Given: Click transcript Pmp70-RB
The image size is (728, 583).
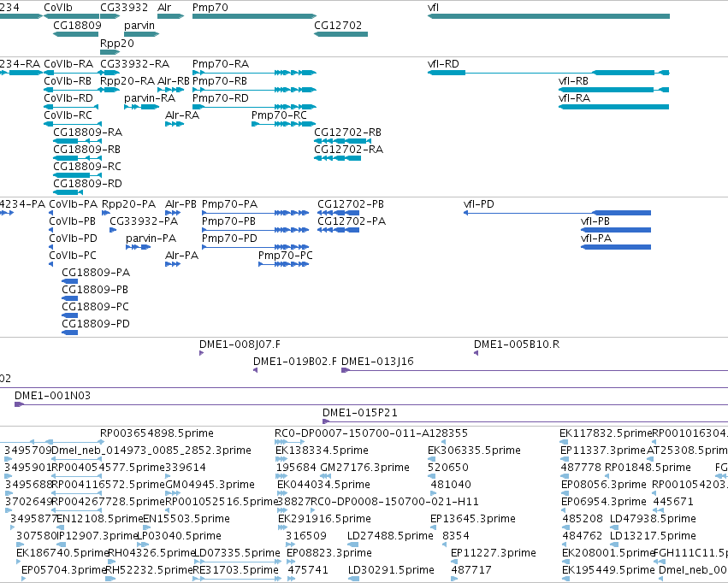Looking at the screenshot, I should click(x=254, y=90).
